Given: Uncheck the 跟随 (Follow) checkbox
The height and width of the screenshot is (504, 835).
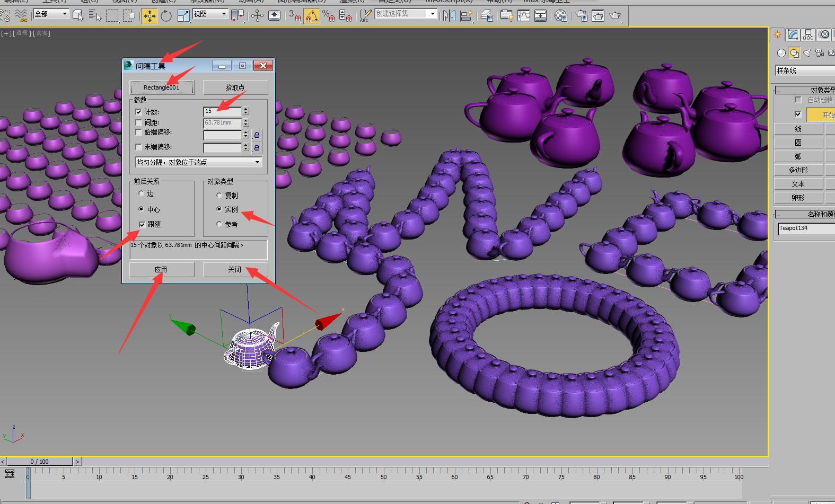Looking at the screenshot, I should coord(142,225).
